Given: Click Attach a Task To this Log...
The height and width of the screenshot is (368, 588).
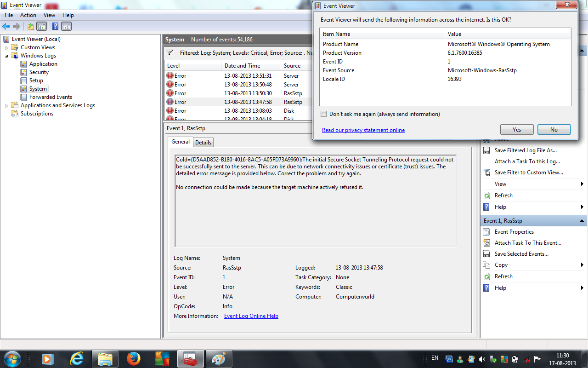Looking at the screenshot, I should (x=527, y=161).
